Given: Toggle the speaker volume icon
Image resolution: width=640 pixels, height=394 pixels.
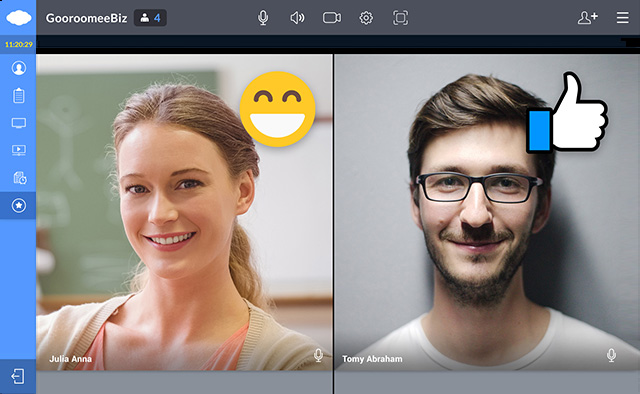Looking at the screenshot, I should point(297,18).
